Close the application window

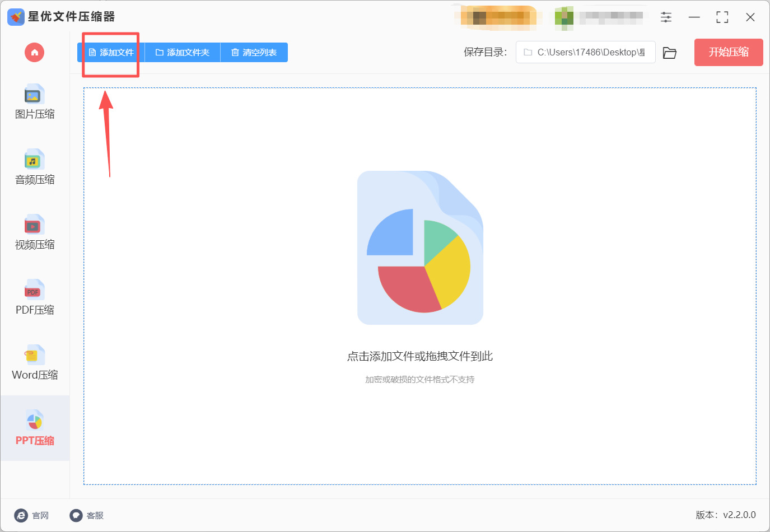750,17
